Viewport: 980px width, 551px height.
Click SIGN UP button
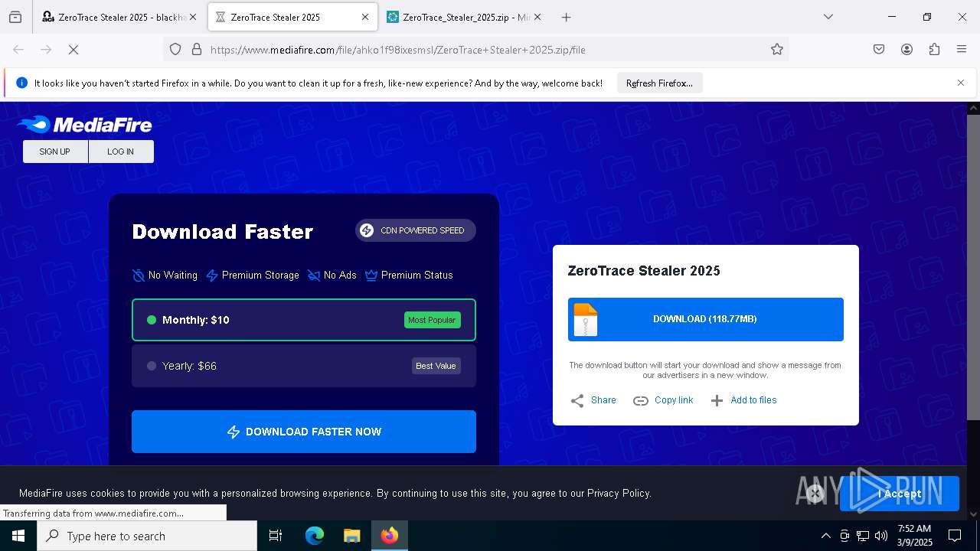click(55, 152)
